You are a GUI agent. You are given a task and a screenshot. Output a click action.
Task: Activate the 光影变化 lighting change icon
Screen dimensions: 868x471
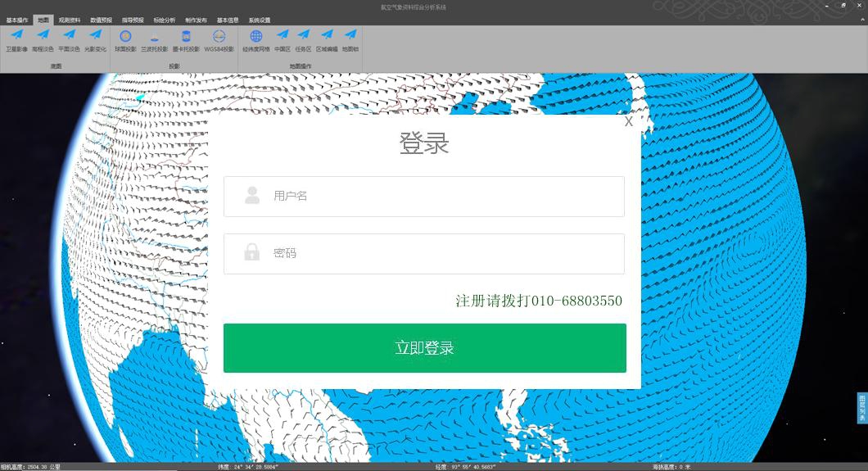[x=95, y=40]
